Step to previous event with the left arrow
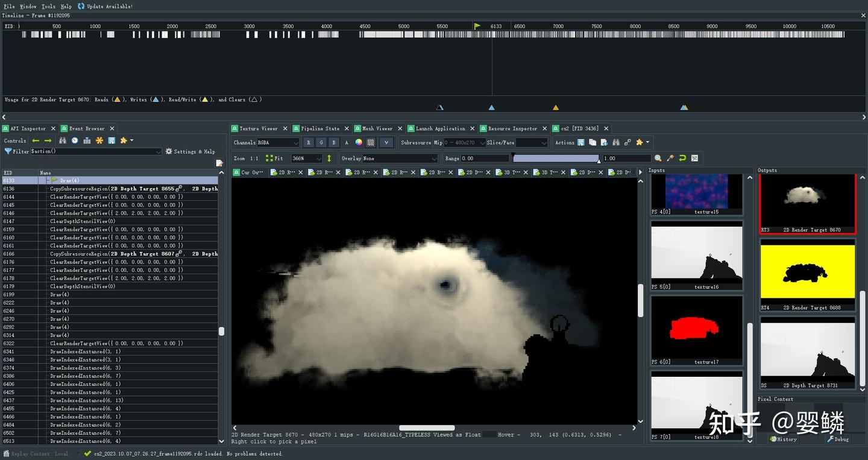Screen dimensions: 868x460 pos(36,140)
